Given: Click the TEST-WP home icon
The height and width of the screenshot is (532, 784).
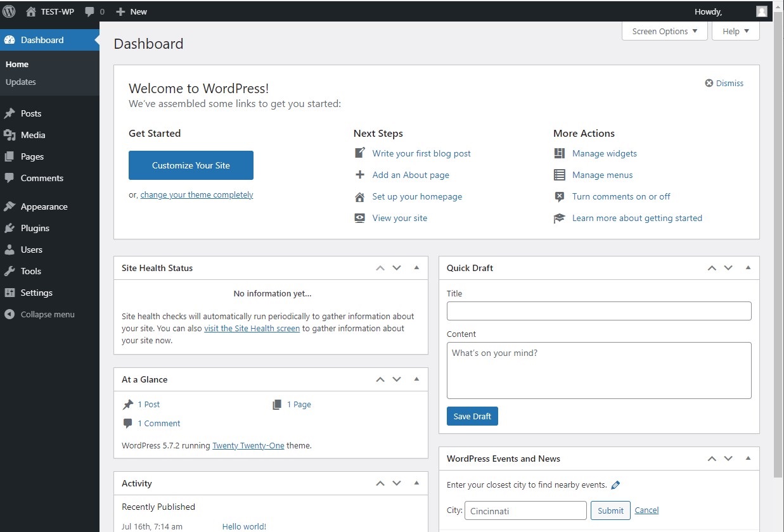Looking at the screenshot, I should coord(31,11).
